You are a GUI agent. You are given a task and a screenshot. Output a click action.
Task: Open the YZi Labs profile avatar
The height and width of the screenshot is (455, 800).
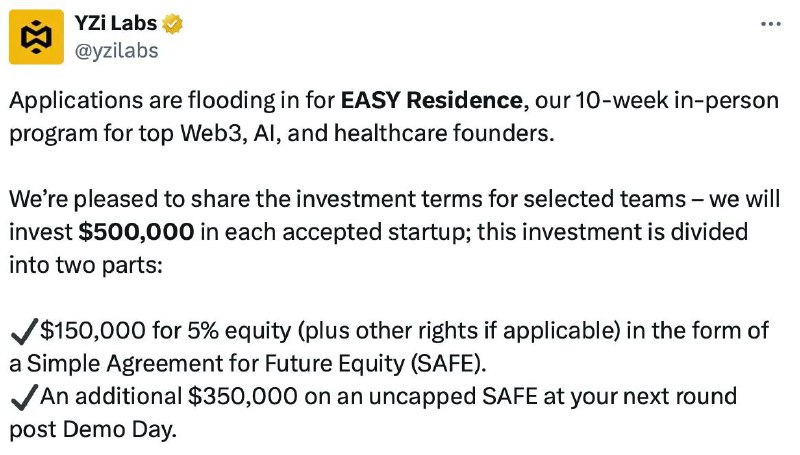36,37
